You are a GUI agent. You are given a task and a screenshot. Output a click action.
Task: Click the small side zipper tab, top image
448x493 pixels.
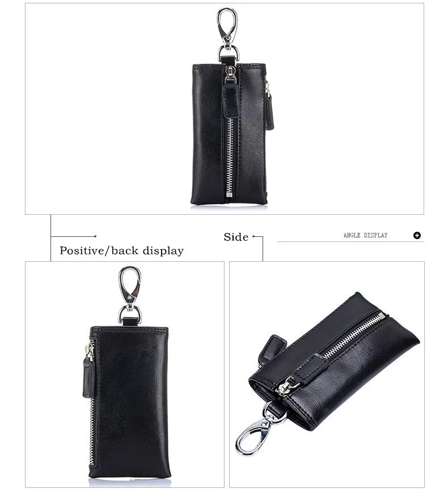click(269, 107)
